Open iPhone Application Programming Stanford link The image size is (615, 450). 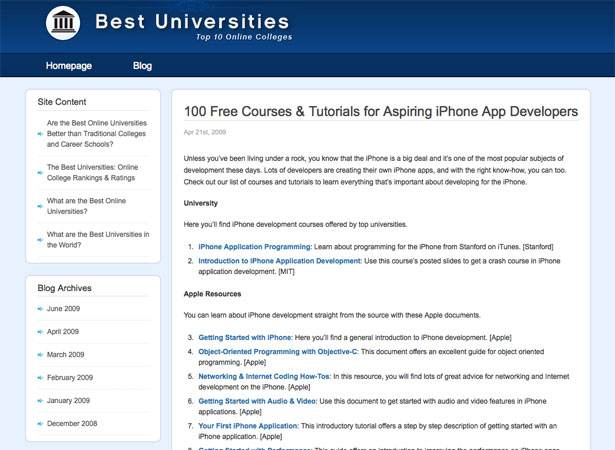point(255,247)
